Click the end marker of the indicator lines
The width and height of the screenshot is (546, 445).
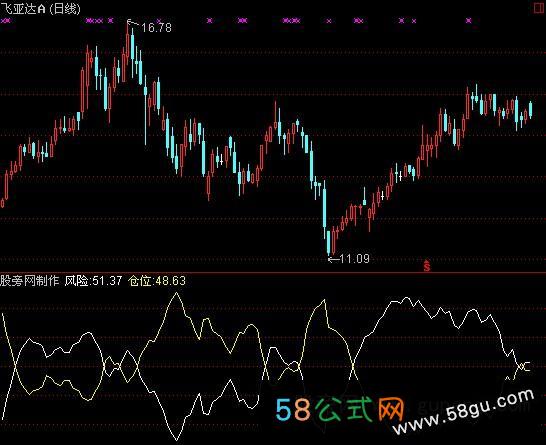tap(525, 367)
